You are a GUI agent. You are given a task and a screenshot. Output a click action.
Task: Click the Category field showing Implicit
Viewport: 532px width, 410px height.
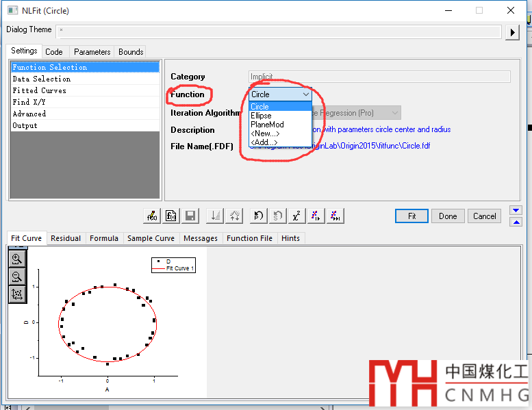379,77
